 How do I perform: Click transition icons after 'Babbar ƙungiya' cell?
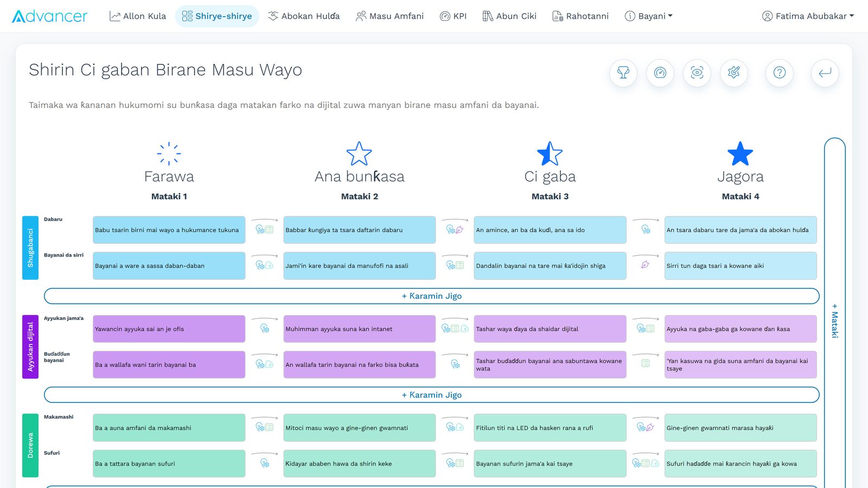(455, 229)
